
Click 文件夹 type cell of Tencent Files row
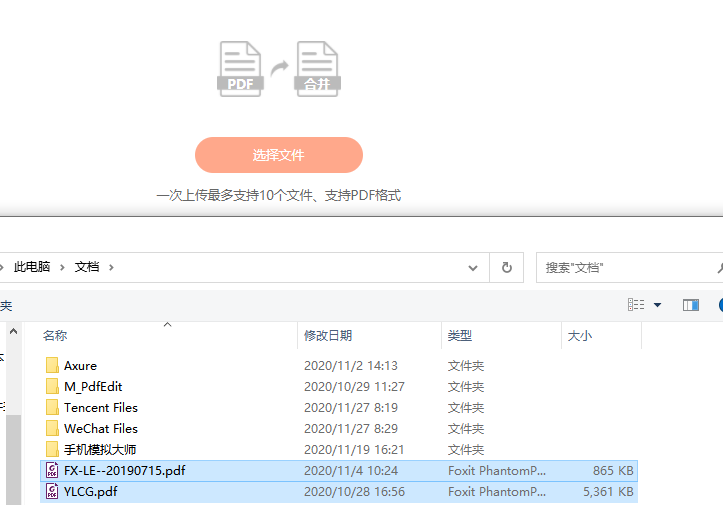[x=466, y=408]
